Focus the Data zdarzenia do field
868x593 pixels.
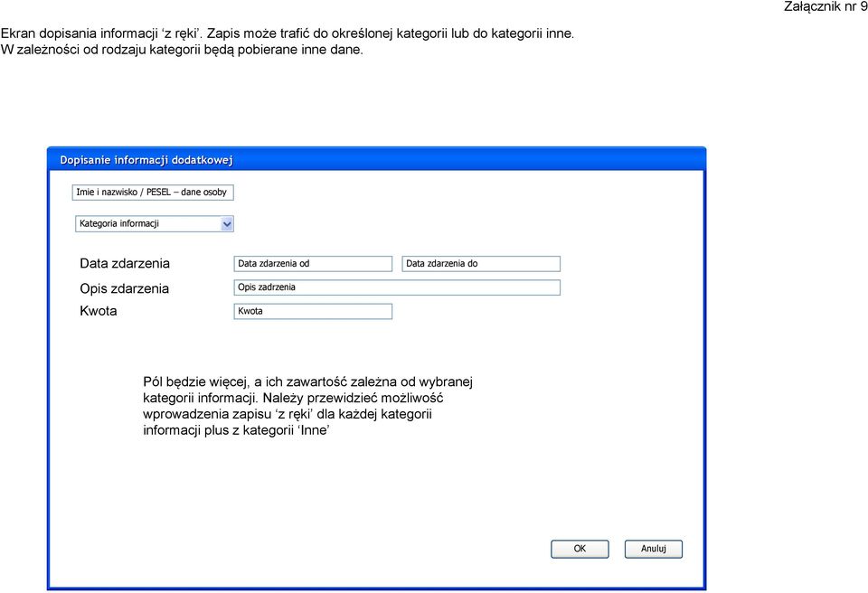pyautogui.click(x=481, y=264)
